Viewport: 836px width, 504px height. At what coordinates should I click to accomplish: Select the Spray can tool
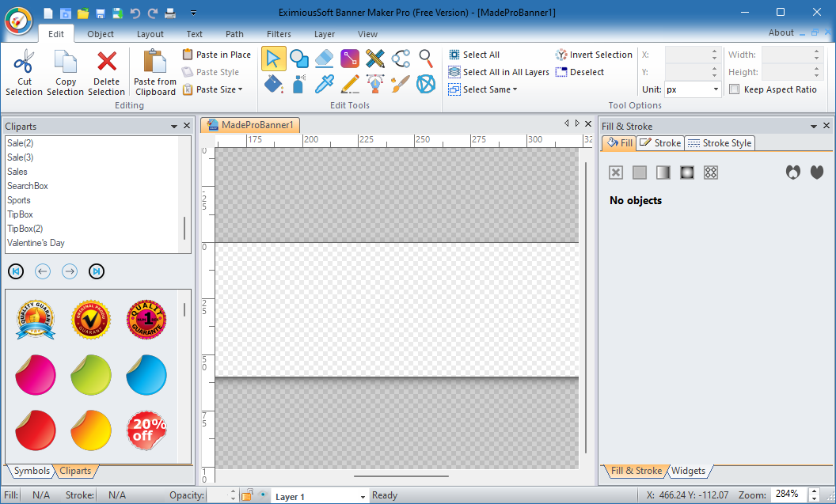[x=299, y=83]
